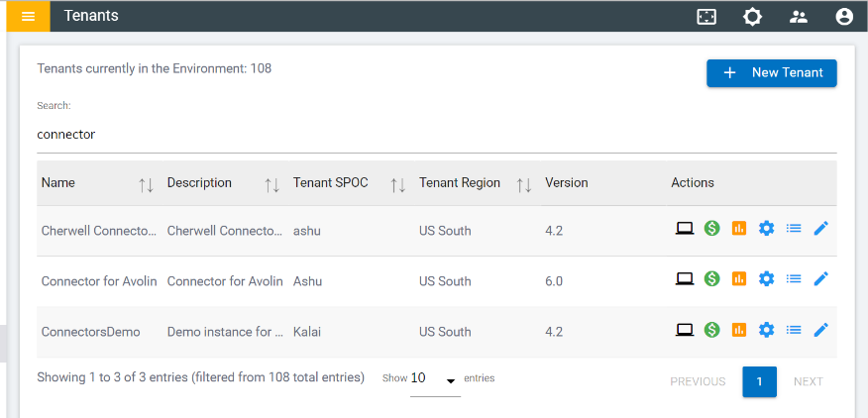Expand the Show entries count dropdown
868x418 pixels.
click(435, 379)
